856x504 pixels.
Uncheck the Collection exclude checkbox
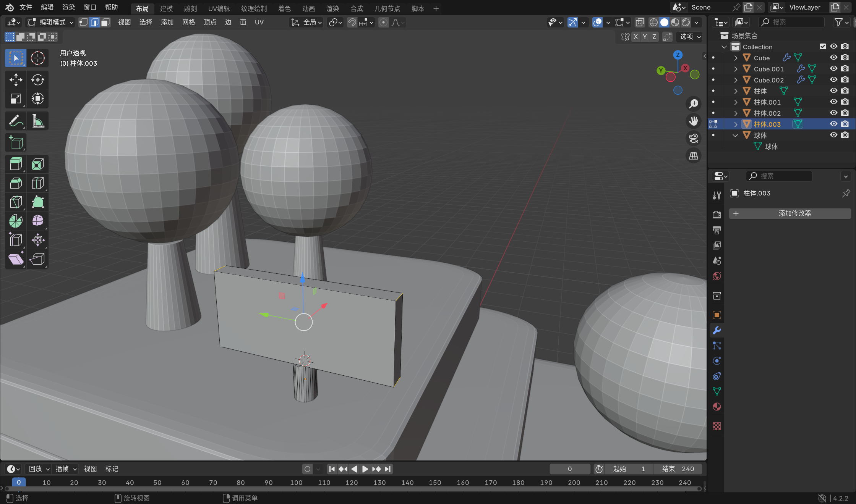click(823, 47)
